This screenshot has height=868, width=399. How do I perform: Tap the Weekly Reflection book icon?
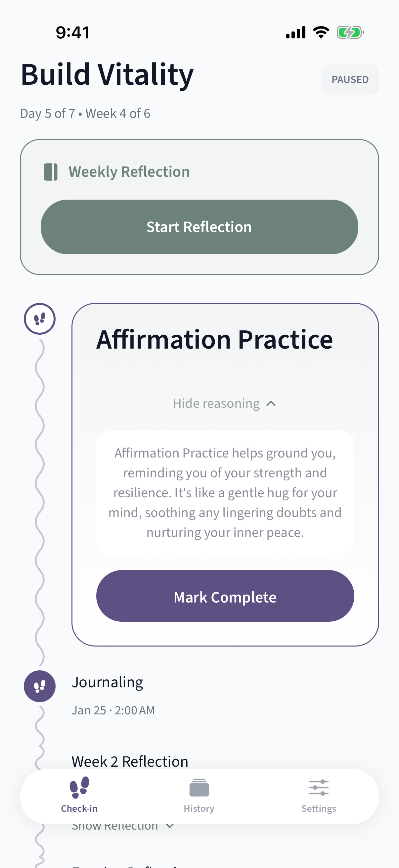pyautogui.click(x=51, y=172)
